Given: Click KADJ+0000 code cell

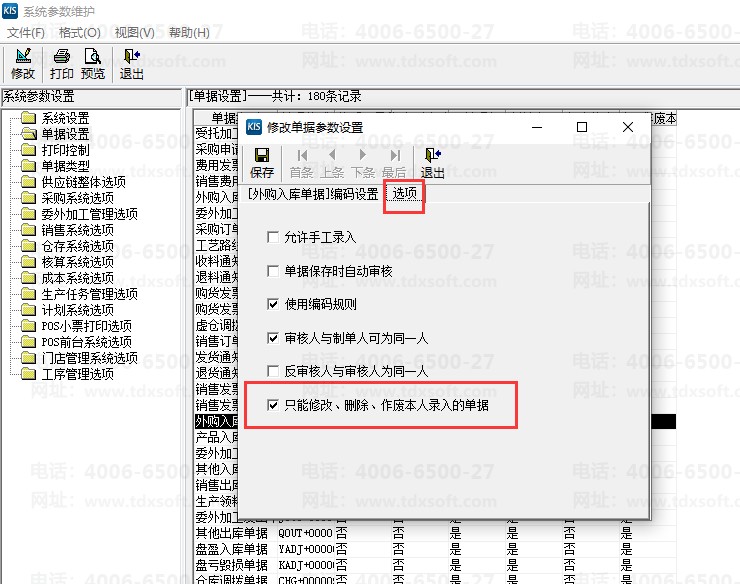Looking at the screenshot, I should pos(305,566).
